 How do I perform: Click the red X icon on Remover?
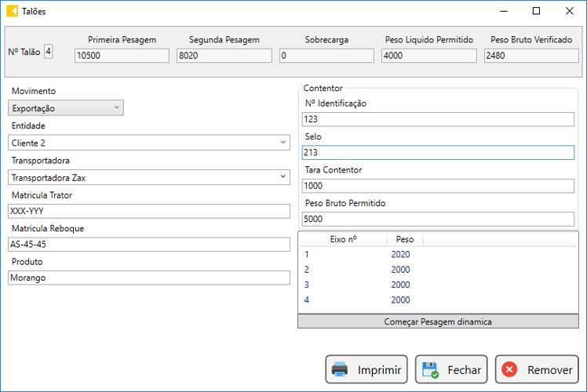coord(509,369)
